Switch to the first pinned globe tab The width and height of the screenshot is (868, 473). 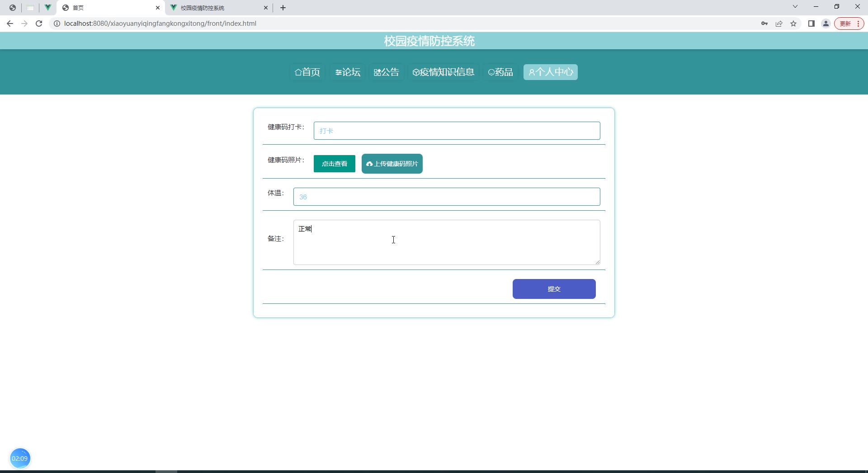(13, 8)
